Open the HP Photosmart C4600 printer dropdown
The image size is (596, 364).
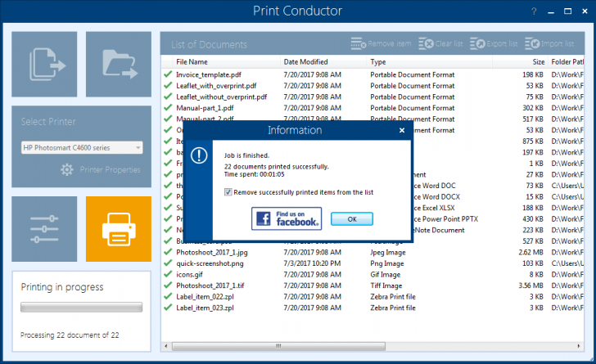pos(82,147)
